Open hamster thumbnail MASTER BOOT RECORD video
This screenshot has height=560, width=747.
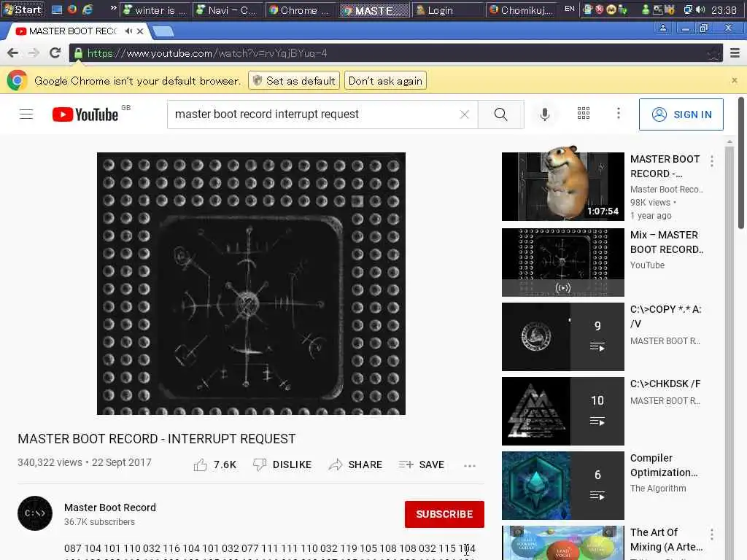562,186
